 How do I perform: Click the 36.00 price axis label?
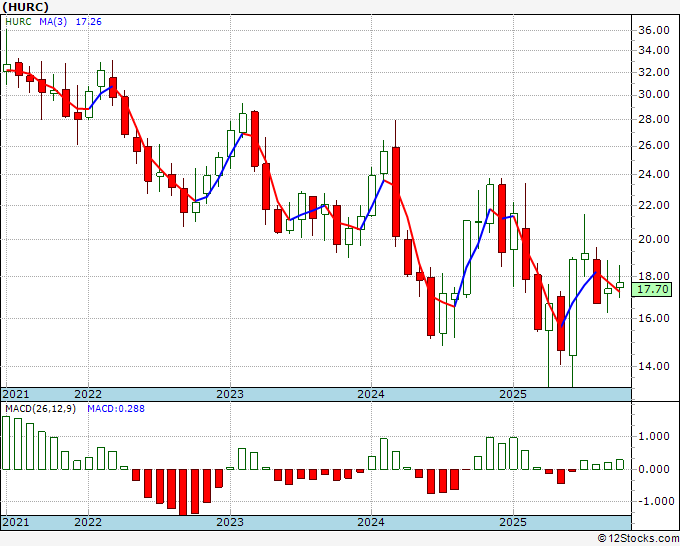[654, 30]
